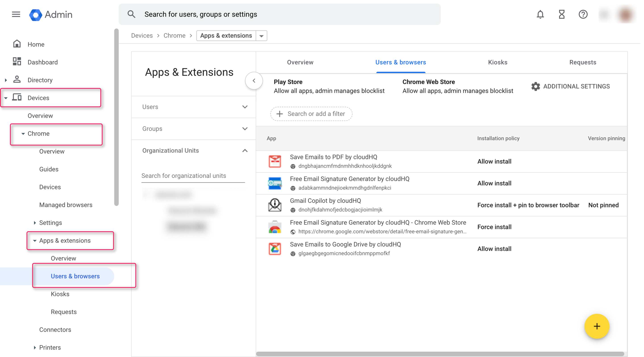Click extension ID dngbhajancmfmdnmhhdknhooljkddgnk

pos(345,166)
